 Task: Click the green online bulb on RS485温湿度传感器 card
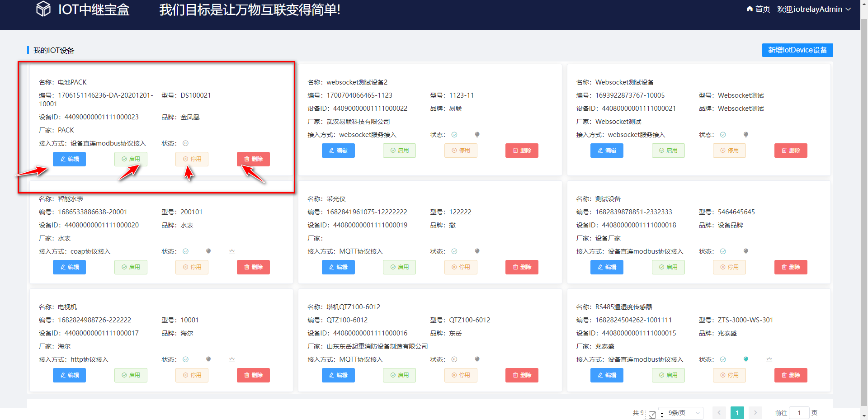[x=746, y=359]
